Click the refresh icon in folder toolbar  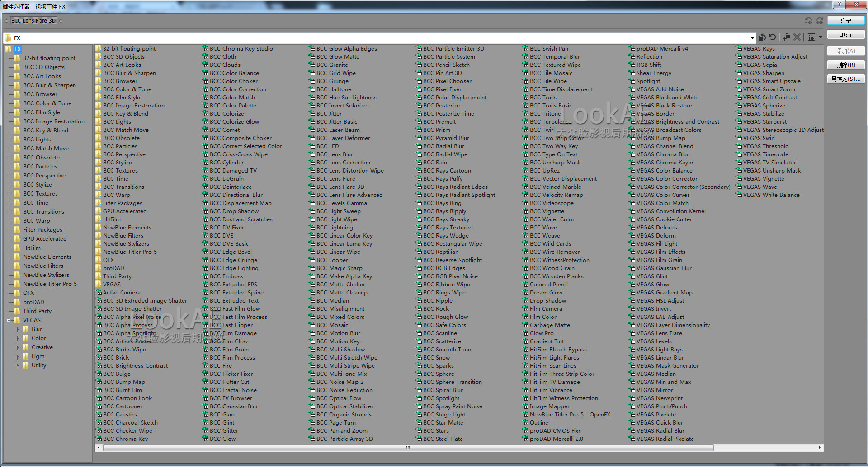pos(773,37)
